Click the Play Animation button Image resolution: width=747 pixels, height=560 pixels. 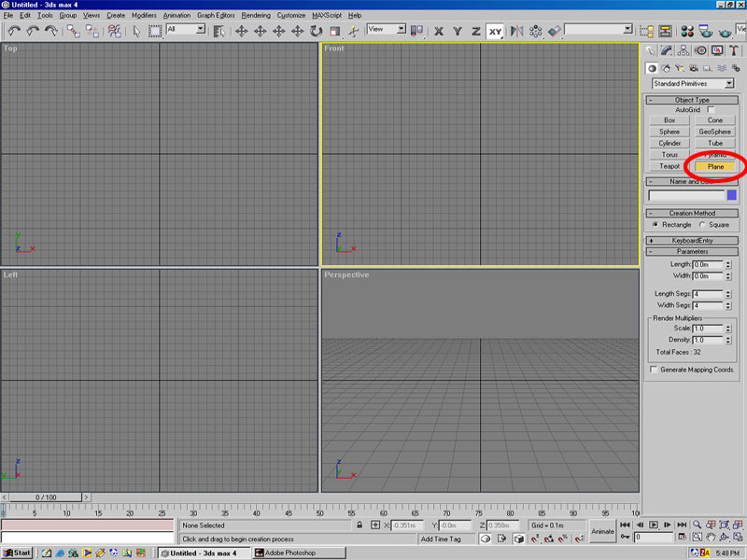654,525
